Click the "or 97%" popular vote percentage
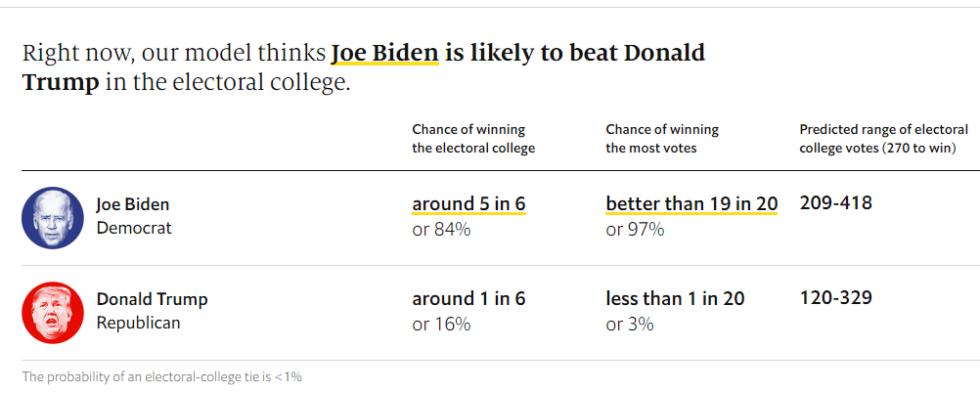Image resolution: width=980 pixels, height=393 pixels. pyautogui.click(x=635, y=230)
